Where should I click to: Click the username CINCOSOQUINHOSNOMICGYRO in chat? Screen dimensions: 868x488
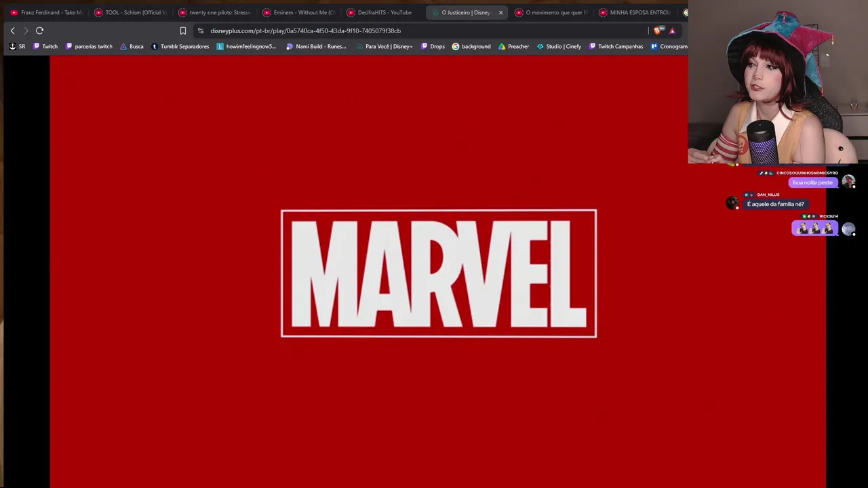click(x=807, y=173)
